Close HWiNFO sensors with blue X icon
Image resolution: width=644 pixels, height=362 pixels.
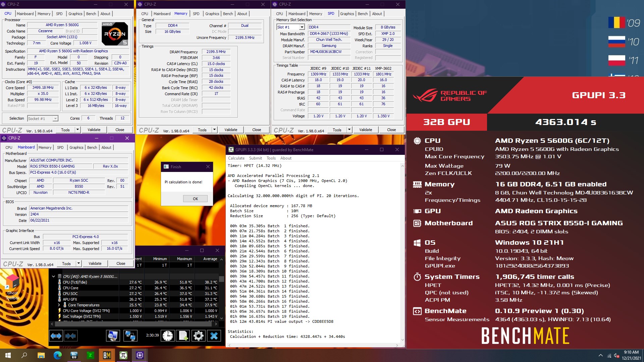pos(214,336)
